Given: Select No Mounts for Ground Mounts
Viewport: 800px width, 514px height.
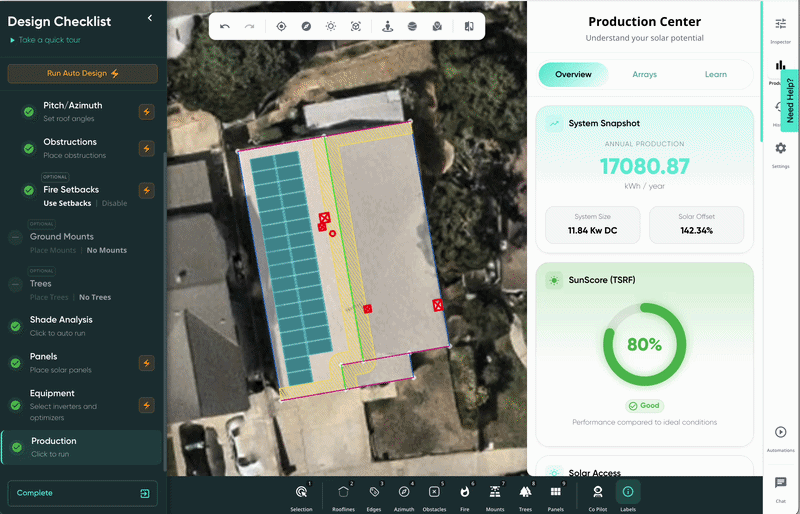Looking at the screenshot, I should (105, 249).
